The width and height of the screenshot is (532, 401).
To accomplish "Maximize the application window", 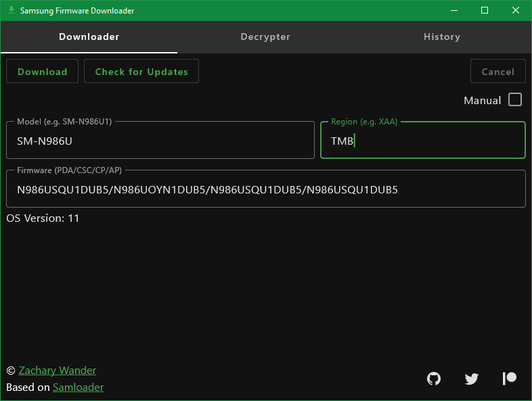I will pyautogui.click(x=485, y=10).
